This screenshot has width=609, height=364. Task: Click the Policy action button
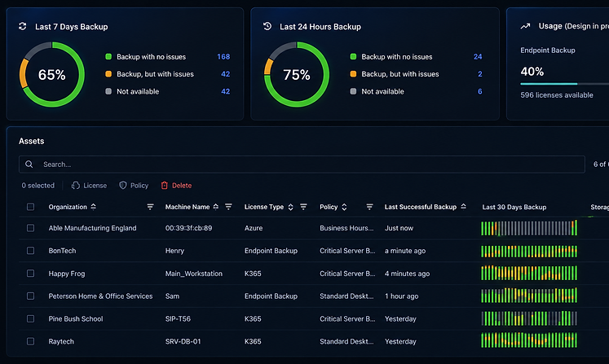tap(134, 186)
